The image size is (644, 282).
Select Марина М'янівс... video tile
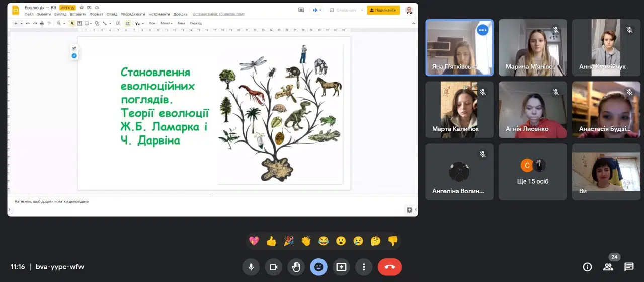[x=532, y=47]
